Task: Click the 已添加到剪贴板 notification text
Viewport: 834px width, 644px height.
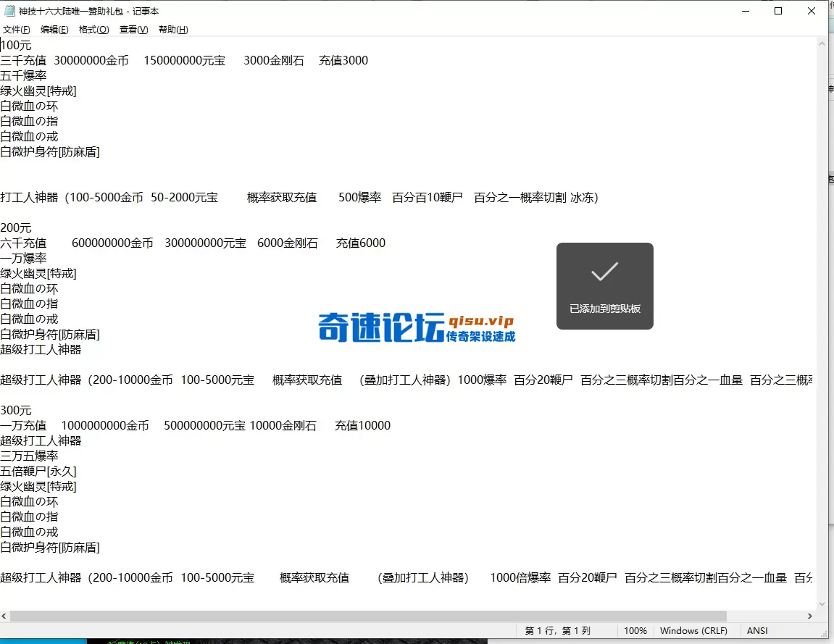Action: click(x=605, y=309)
